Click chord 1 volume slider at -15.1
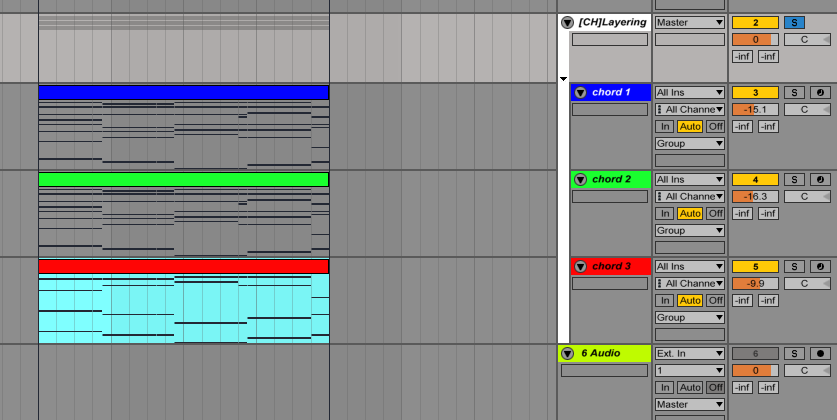The height and width of the screenshot is (420, 837). [x=755, y=109]
